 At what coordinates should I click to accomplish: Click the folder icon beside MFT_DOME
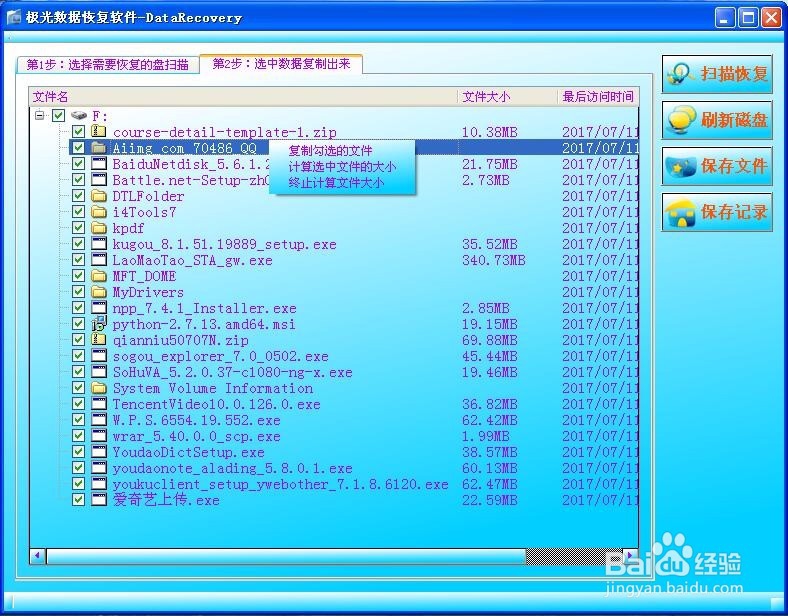tap(99, 276)
